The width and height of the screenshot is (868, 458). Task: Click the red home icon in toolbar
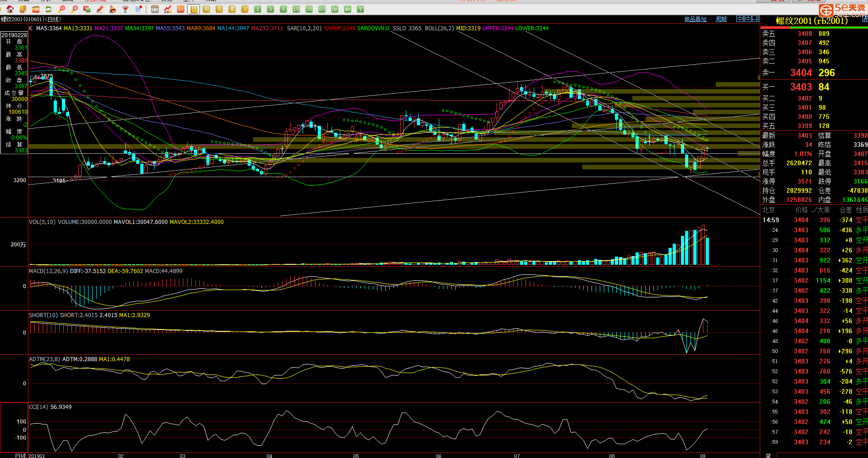(x=10, y=9)
